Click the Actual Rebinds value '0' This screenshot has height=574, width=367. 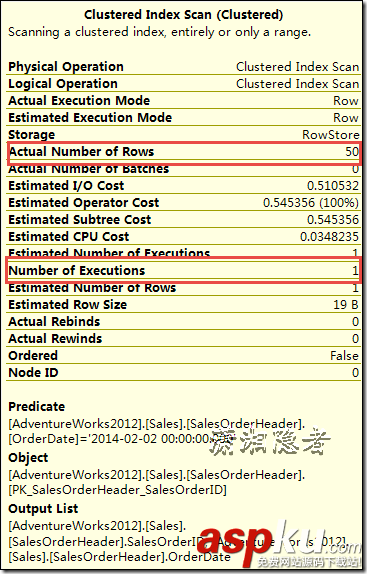355,321
